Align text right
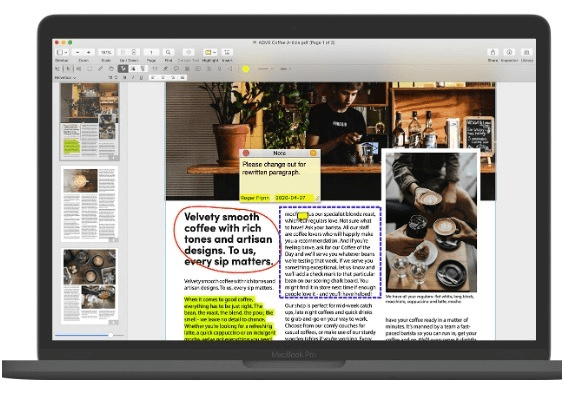 (173, 77)
